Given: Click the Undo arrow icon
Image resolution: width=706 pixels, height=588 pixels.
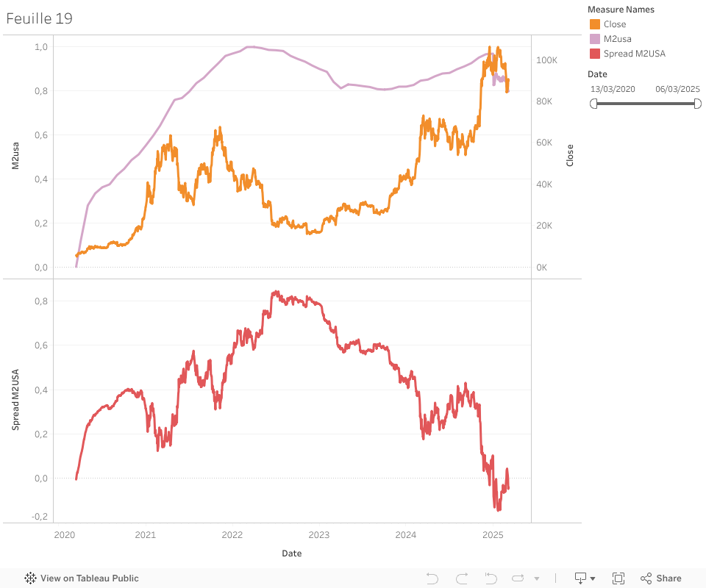Looking at the screenshot, I should point(432,578).
